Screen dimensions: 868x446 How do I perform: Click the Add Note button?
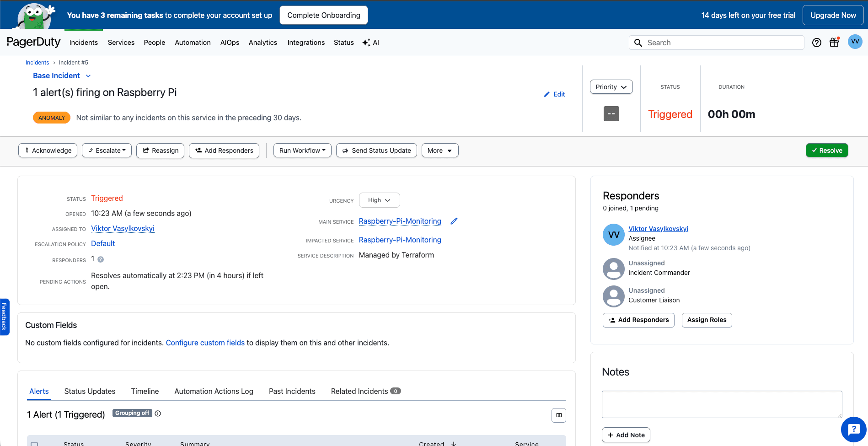click(x=626, y=435)
